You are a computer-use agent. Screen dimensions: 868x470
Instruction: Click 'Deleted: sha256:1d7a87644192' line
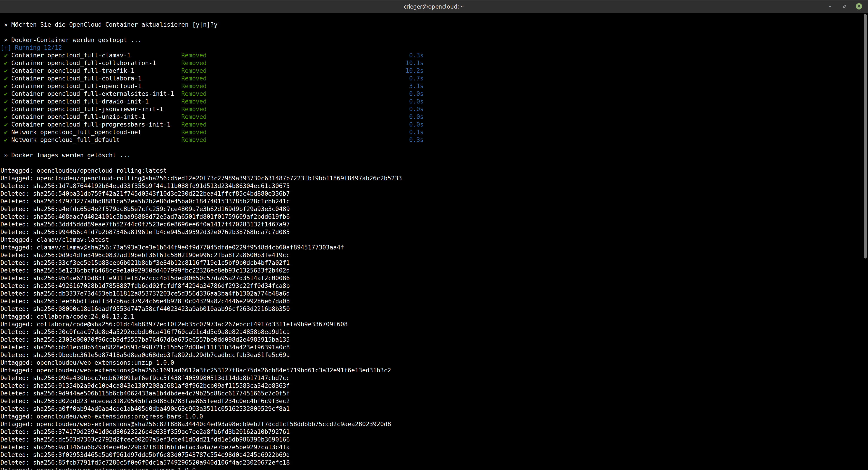tap(145, 186)
